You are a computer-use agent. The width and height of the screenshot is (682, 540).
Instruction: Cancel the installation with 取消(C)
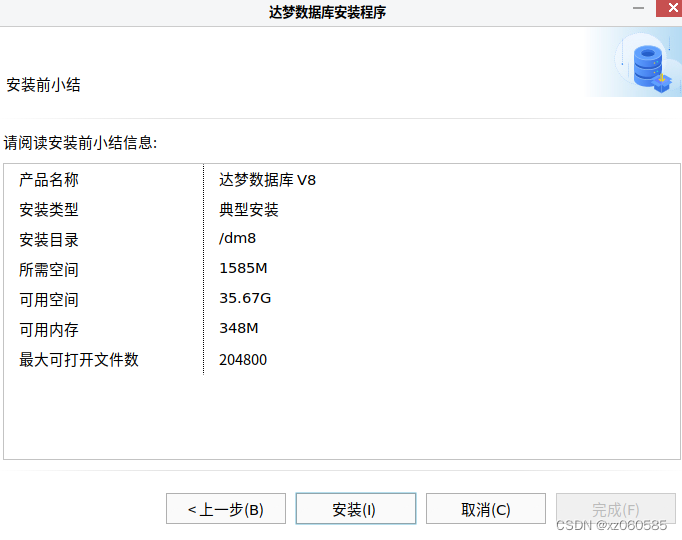click(x=486, y=509)
